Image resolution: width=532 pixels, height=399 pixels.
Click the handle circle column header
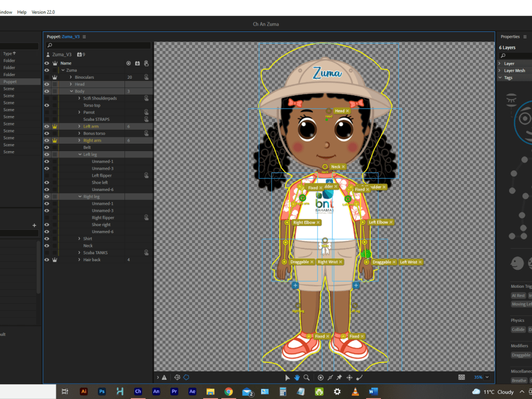[x=129, y=63]
